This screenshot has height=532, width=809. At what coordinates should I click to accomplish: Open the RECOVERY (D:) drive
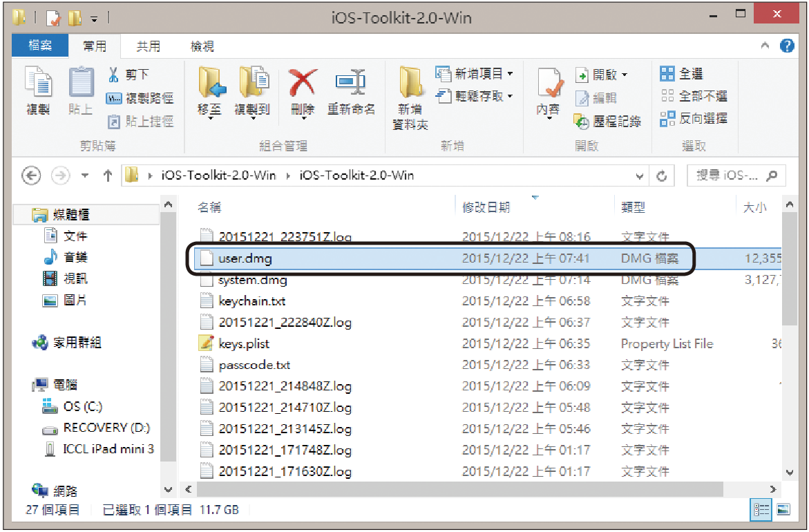click(96, 428)
